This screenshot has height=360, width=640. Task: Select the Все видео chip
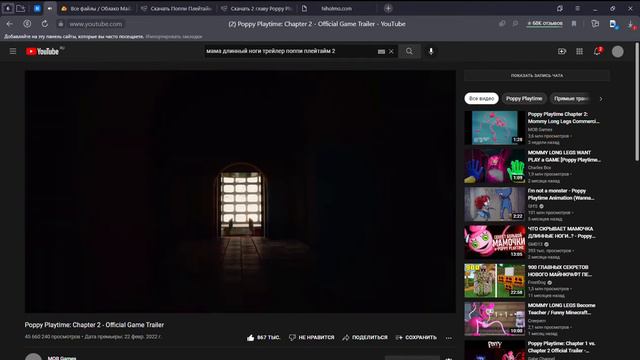pos(481,98)
